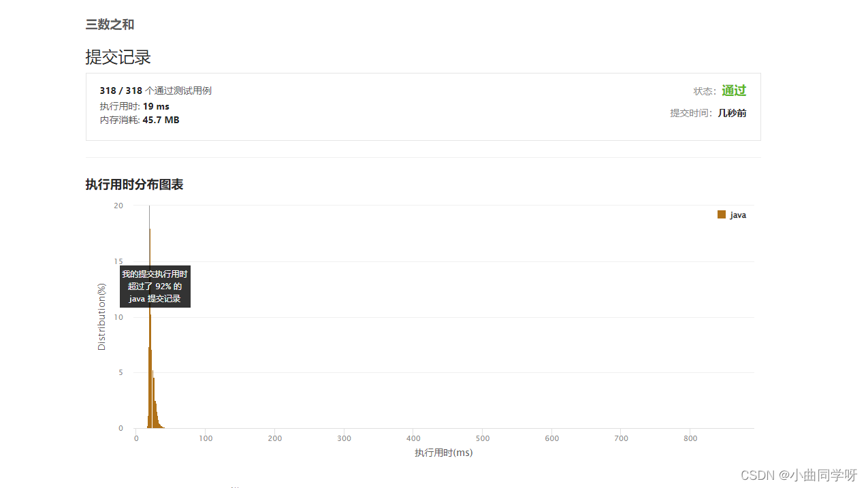This screenshot has width=868, height=488.
Task: Click the 15 tick on distribution axis
Action: click(118, 261)
